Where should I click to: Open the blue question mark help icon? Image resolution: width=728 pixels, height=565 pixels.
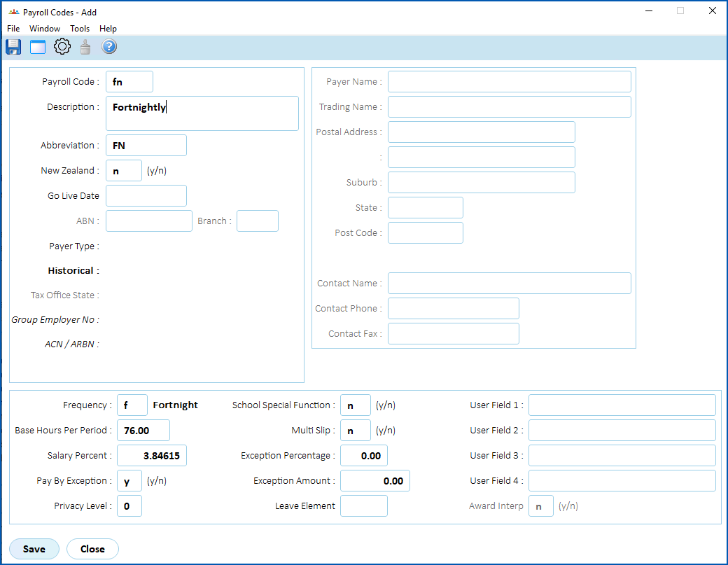coord(109,46)
